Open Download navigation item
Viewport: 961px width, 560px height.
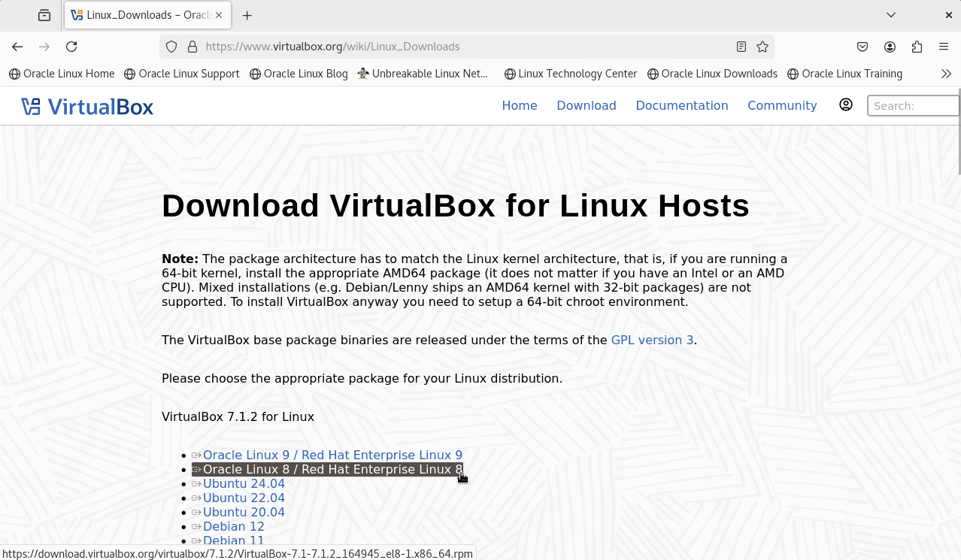(x=587, y=106)
